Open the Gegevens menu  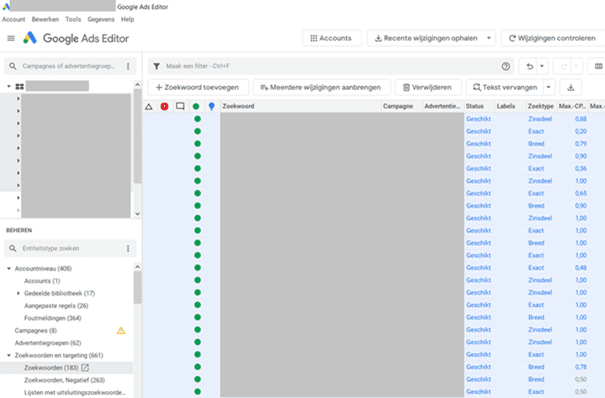pyautogui.click(x=101, y=19)
